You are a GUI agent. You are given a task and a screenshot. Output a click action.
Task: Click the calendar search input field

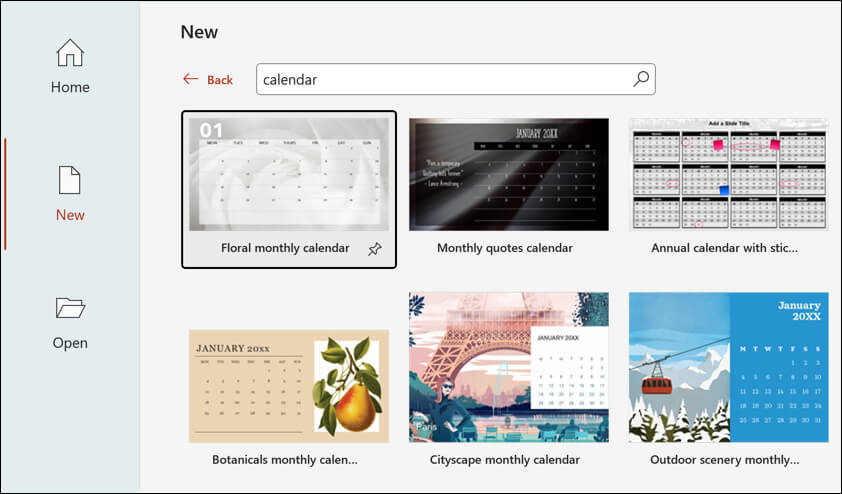click(455, 79)
